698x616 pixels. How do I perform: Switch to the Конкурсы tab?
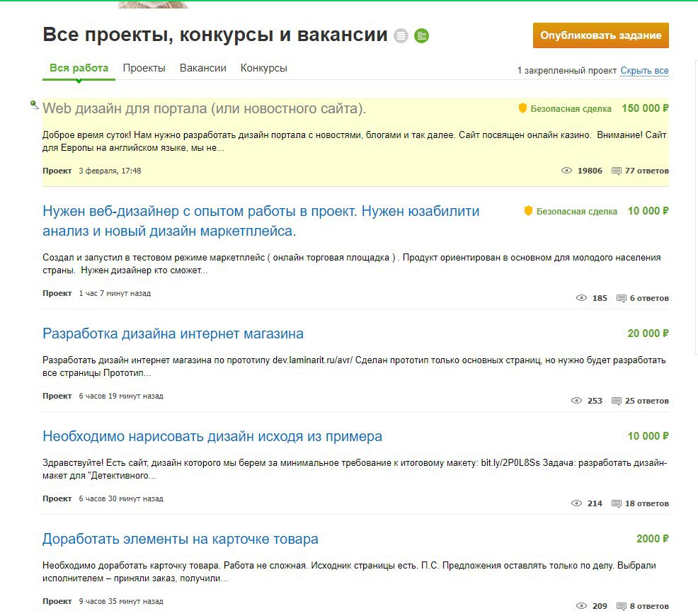[x=263, y=68]
